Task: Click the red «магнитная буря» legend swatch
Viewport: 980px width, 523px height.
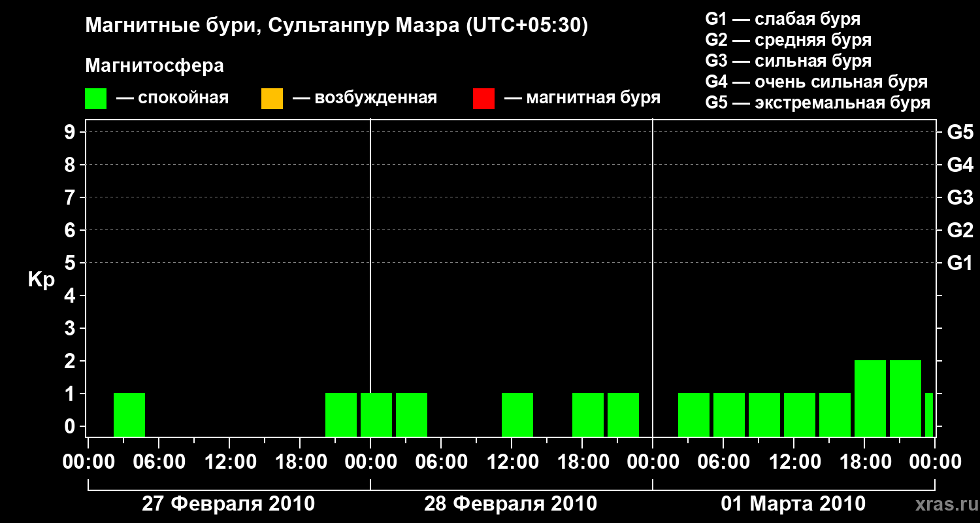Action: pyautogui.click(x=483, y=99)
